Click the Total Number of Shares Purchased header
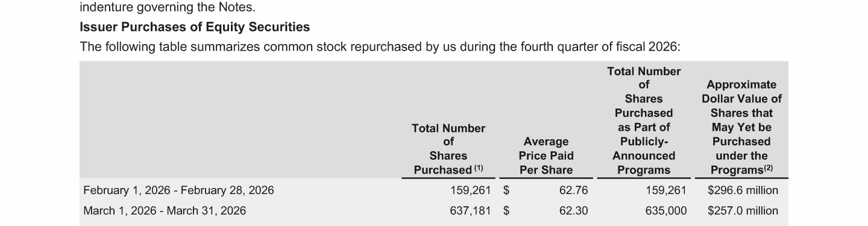Viewport: 868px width, 226px height. pos(448,149)
